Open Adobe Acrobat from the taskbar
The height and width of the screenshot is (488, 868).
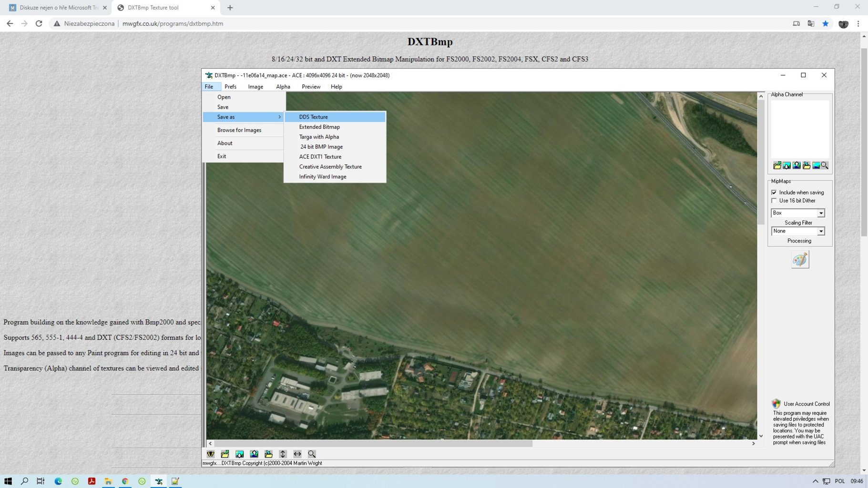tap(92, 481)
